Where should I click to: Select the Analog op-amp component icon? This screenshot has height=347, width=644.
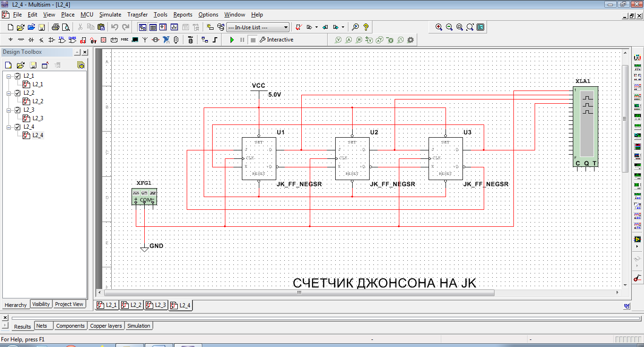(x=52, y=40)
